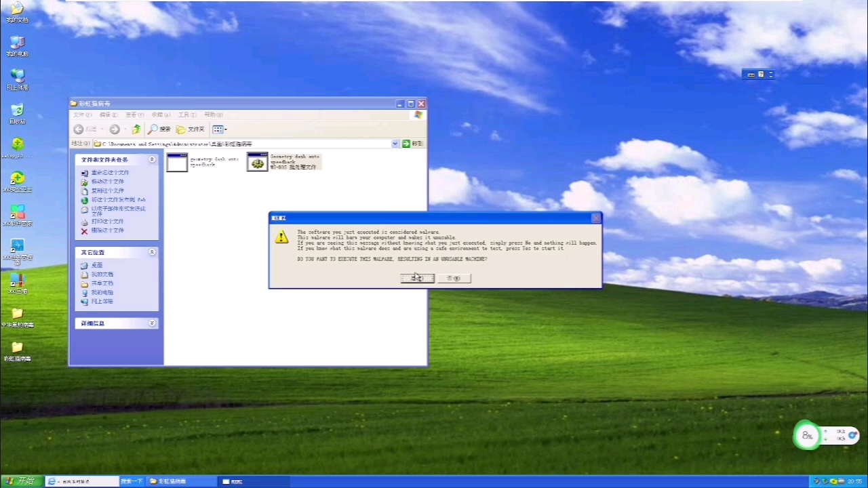Open the Back button history dropdown arrow

[x=102, y=129]
